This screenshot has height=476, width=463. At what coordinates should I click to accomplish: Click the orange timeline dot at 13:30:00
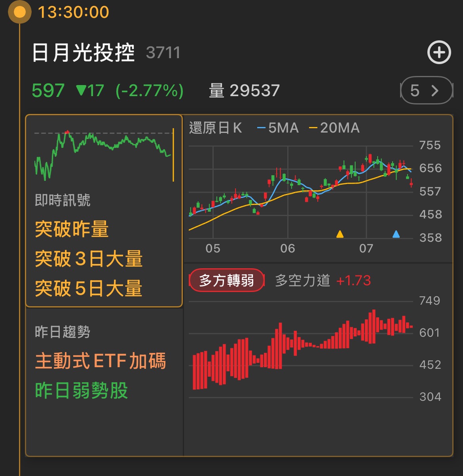[19, 12]
